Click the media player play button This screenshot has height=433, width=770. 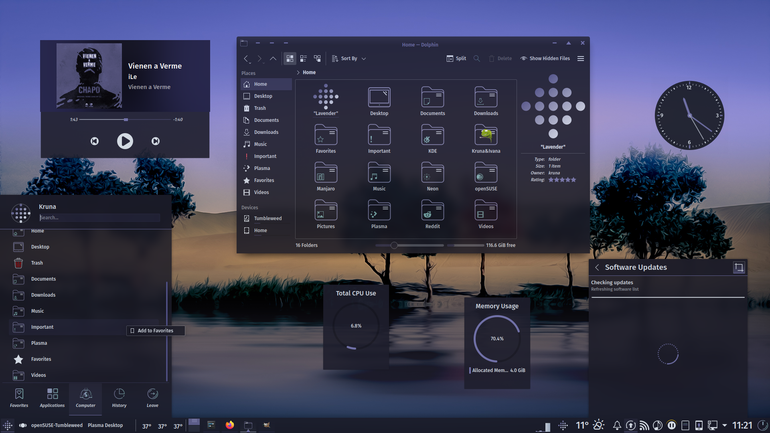tap(125, 141)
